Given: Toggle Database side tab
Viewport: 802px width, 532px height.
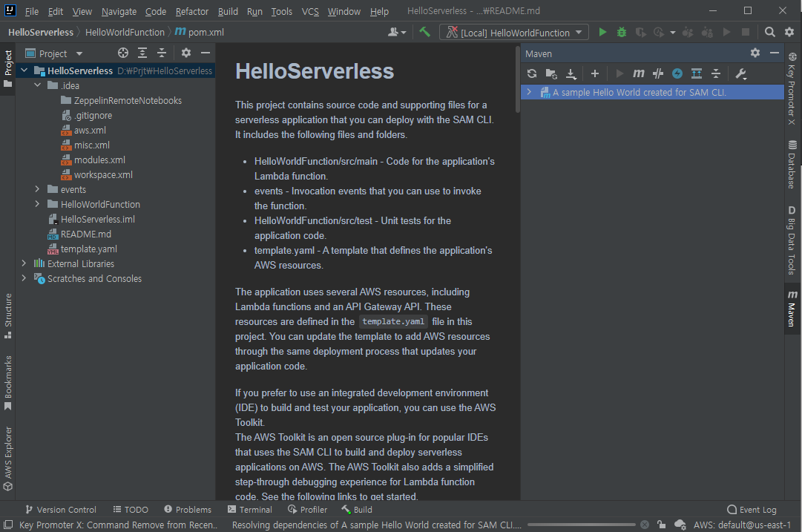Looking at the screenshot, I should pos(792,164).
